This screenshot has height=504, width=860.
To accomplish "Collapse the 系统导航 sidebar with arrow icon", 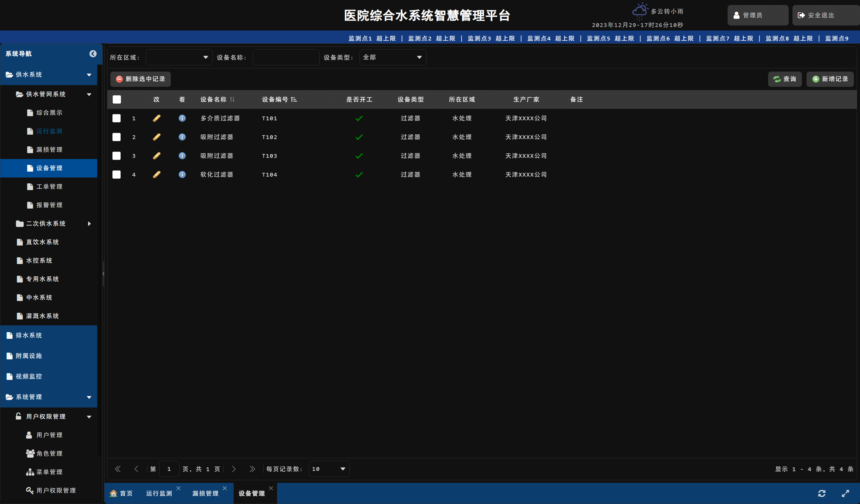I will (93, 53).
